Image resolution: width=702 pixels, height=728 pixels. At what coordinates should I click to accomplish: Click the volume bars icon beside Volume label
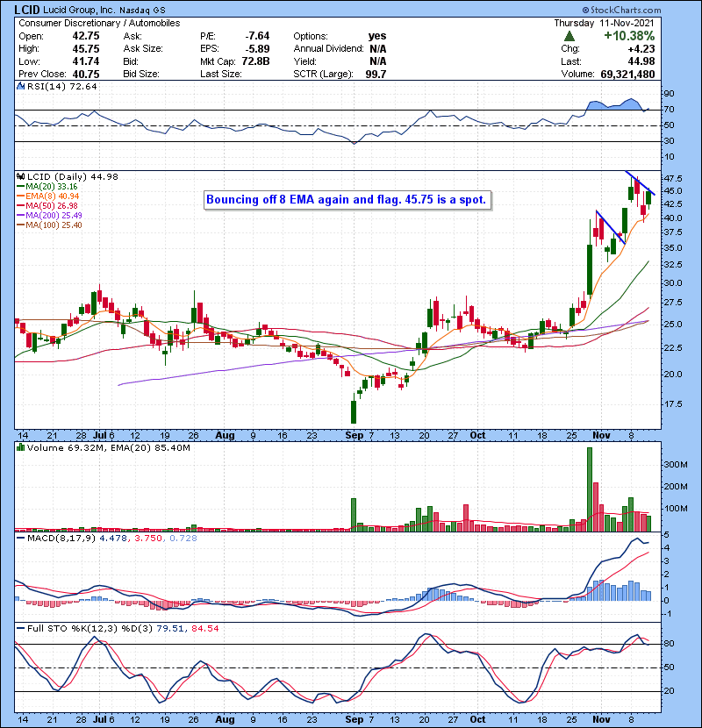20,447
